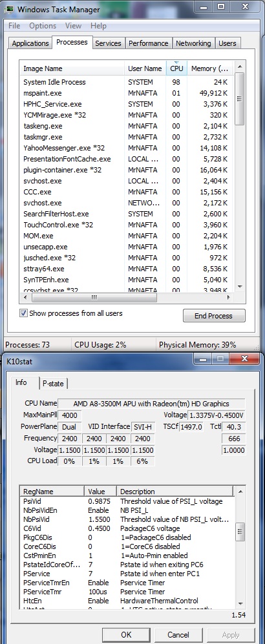The height and width of the screenshot is (644, 265).
Task: Click OK button in K10stat
Action: tap(126, 634)
